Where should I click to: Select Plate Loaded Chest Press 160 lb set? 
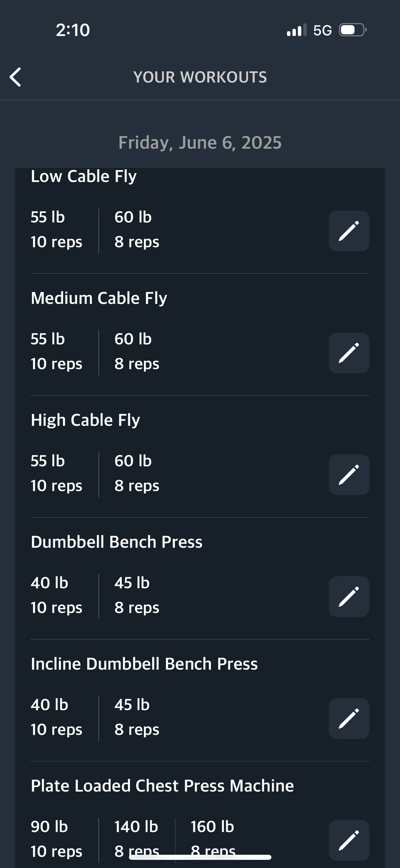[213, 839]
